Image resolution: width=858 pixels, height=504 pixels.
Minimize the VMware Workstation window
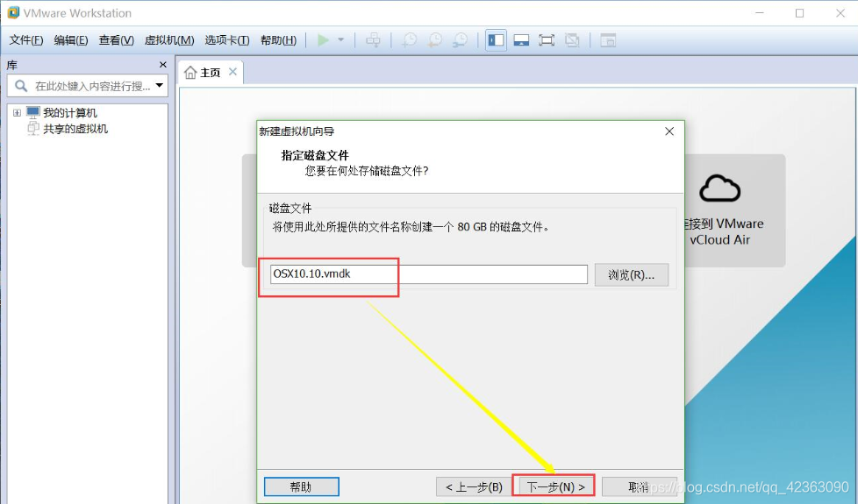tap(760, 13)
